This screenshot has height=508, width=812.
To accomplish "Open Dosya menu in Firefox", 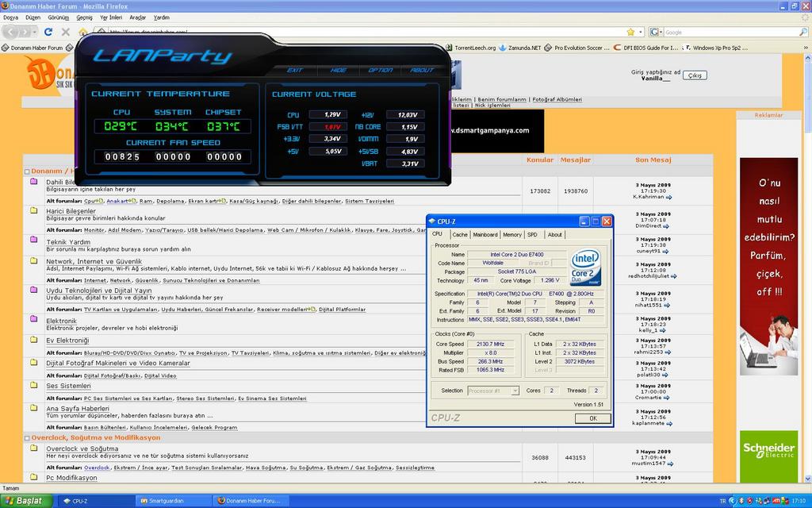I will coord(10,17).
